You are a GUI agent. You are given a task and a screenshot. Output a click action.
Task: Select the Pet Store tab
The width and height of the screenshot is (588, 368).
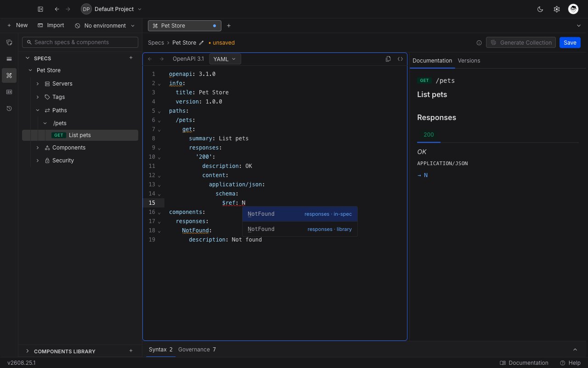click(x=185, y=26)
